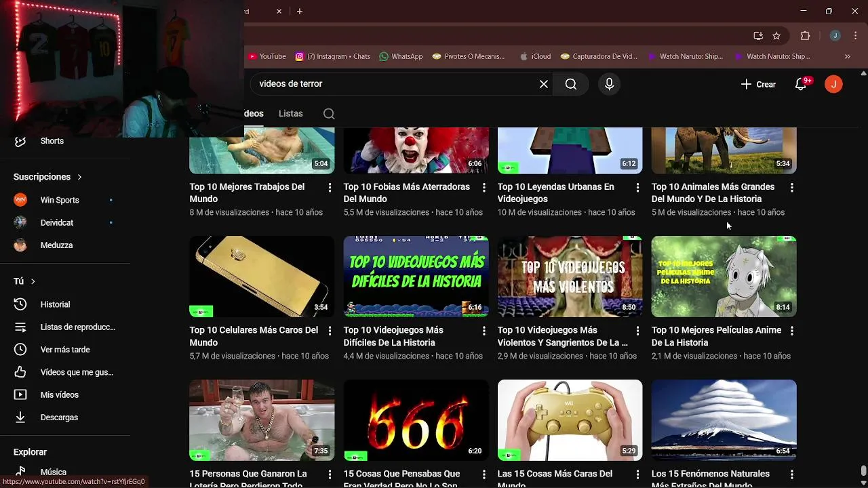Open options for Top 10 Celulares Más Caros
The height and width of the screenshot is (488, 868).
point(330,331)
